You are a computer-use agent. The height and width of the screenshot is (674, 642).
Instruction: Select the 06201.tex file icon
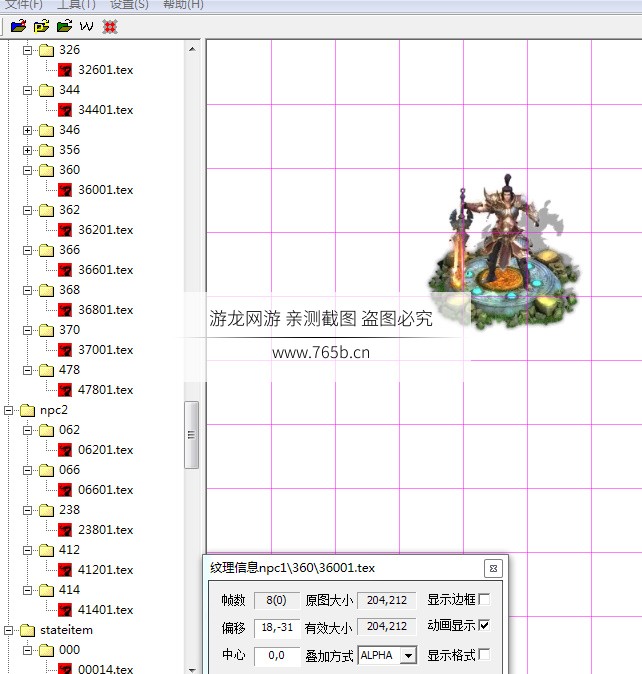pos(65,450)
